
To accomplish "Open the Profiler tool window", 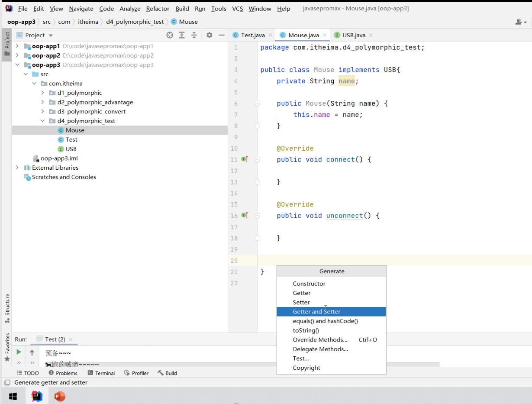I will coord(136,373).
